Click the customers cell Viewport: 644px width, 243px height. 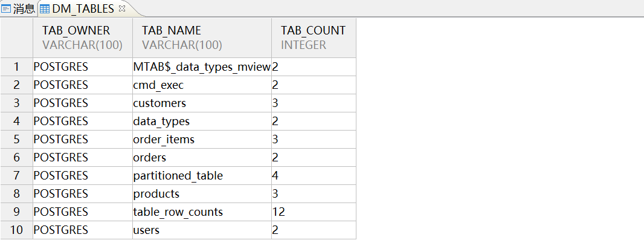click(x=202, y=103)
